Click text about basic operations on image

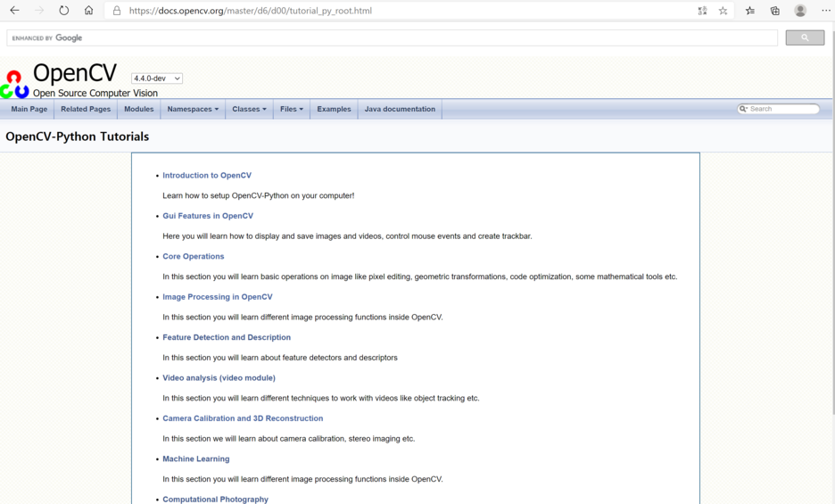[420, 277]
